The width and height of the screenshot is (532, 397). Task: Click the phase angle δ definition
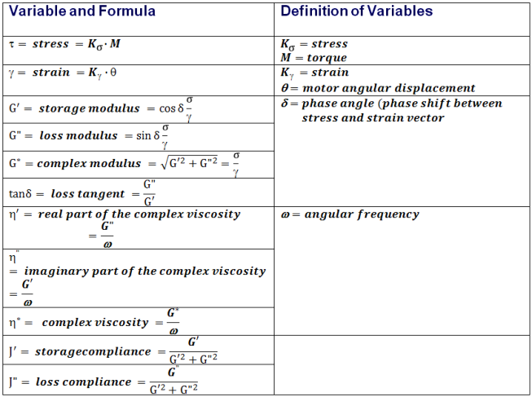[x=392, y=110]
